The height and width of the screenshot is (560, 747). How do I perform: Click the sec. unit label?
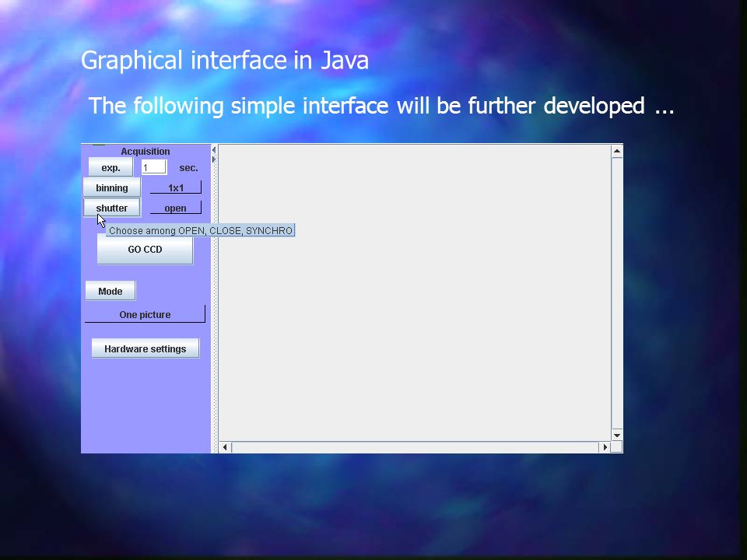point(188,168)
